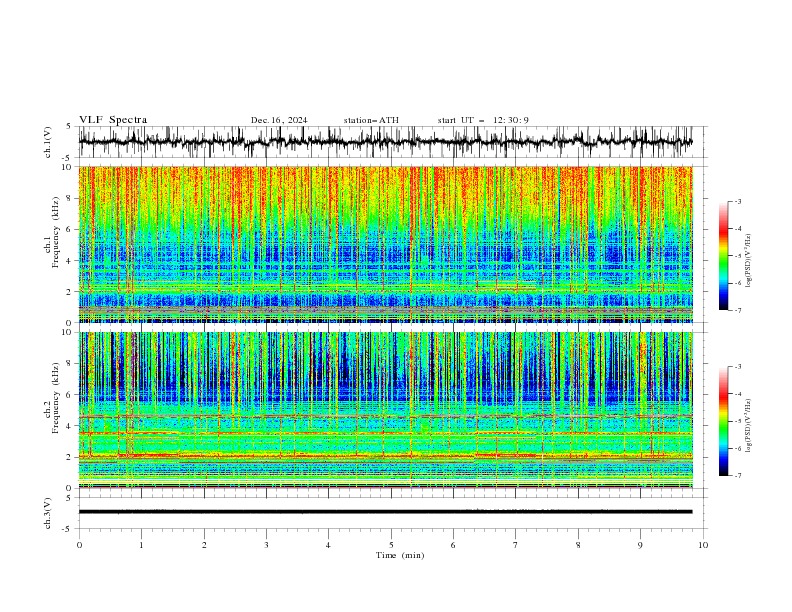Click the '-3' value on the ch.1 colorbar
The width and height of the screenshot is (792, 612).
point(737,201)
